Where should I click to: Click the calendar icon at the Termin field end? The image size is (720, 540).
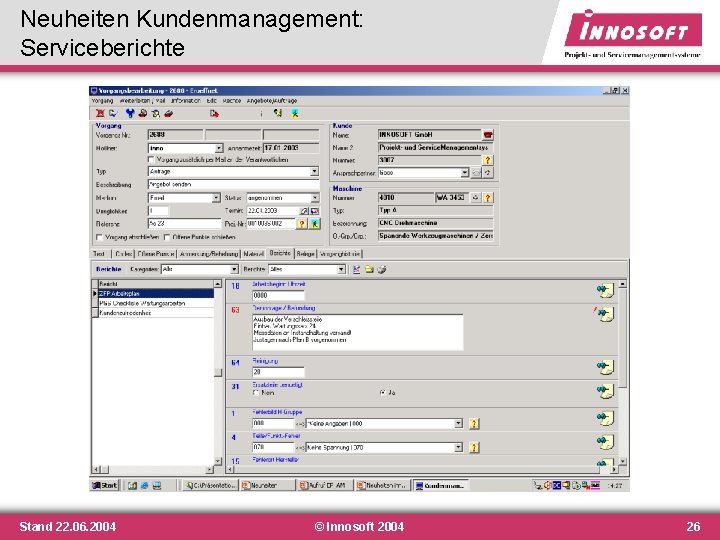(315, 211)
